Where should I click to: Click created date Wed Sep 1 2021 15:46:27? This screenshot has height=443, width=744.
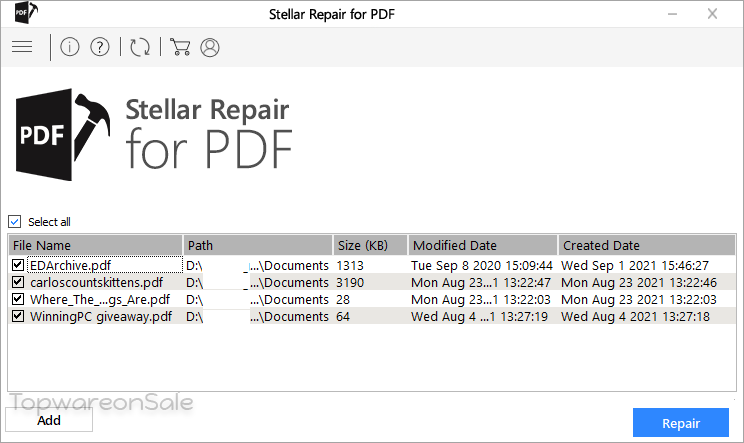pyautogui.click(x=635, y=265)
